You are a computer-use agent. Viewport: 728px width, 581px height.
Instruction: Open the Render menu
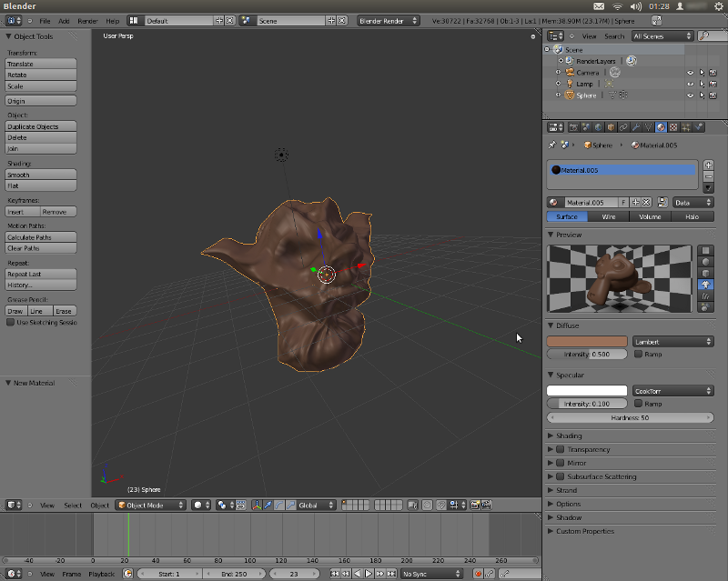coord(87,20)
